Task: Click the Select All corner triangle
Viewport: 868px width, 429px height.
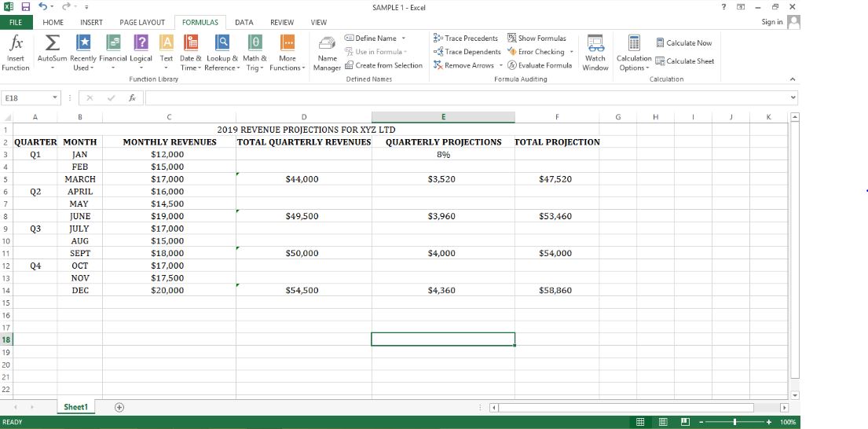Action: 7,117
